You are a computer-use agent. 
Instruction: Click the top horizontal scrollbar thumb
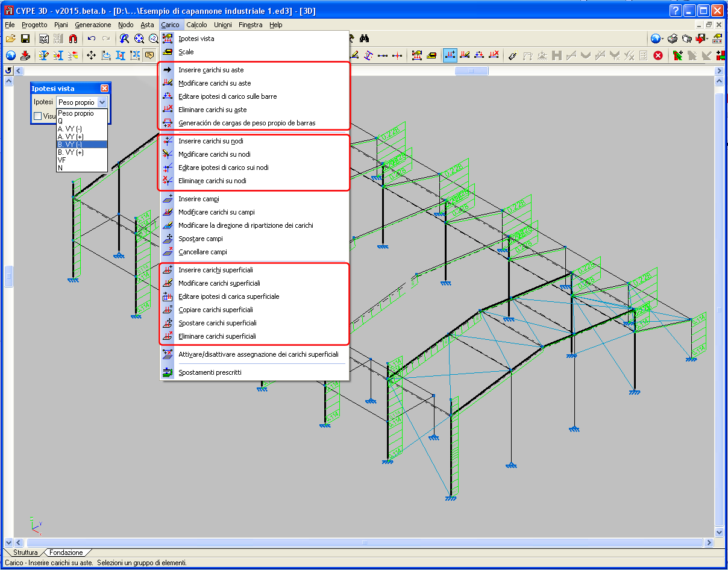point(472,70)
